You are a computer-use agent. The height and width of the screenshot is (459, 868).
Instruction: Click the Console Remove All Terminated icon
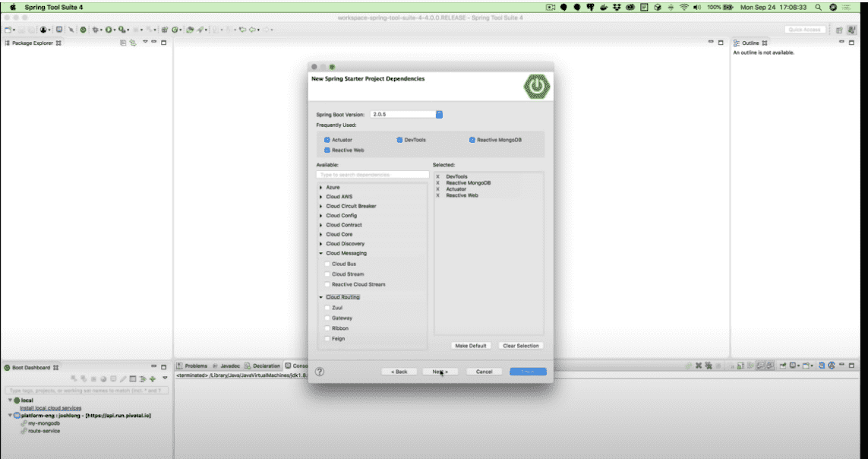(x=708, y=366)
